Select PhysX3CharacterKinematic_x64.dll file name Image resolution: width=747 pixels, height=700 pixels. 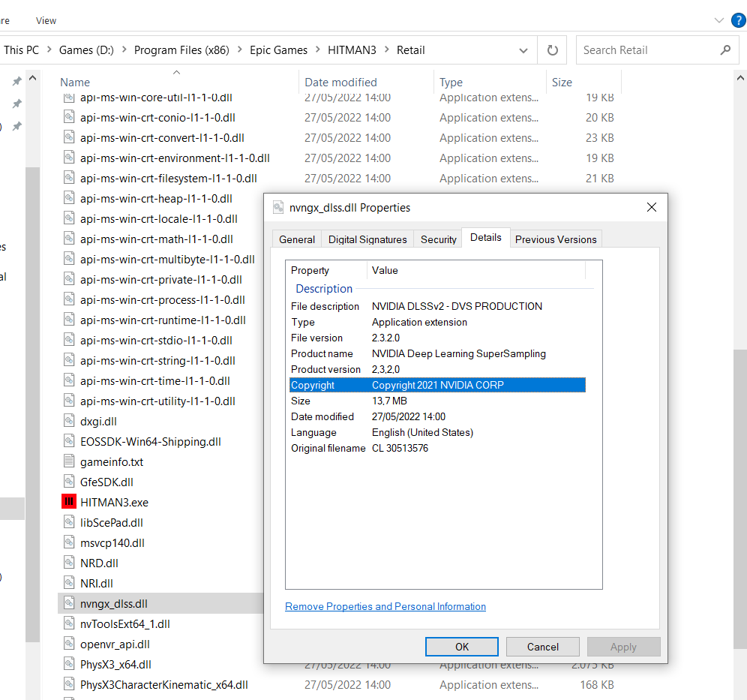(x=164, y=685)
